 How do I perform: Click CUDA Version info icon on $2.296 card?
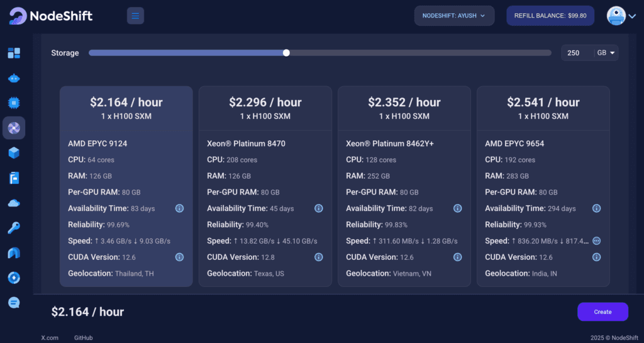coord(318,257)
